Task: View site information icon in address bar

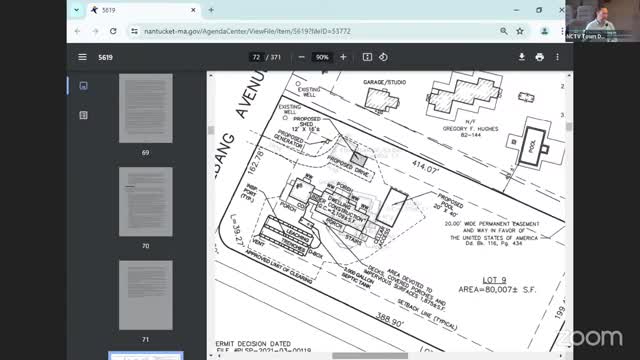Action: [134, 31]
